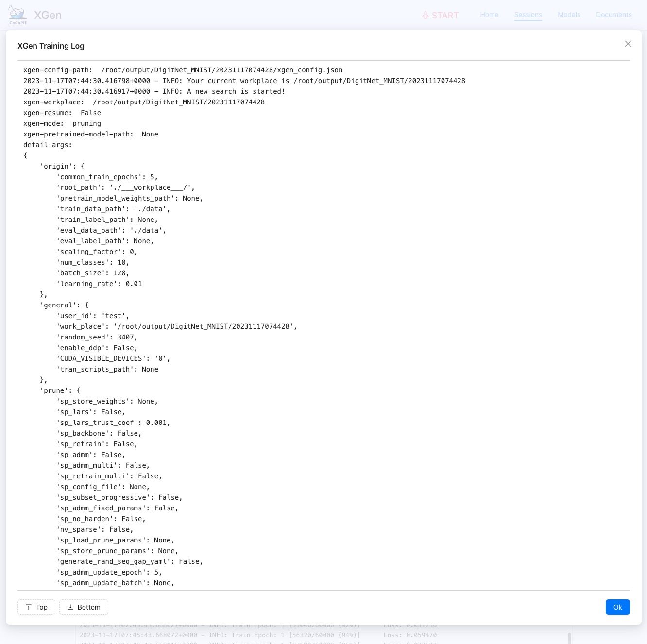The image size is (647, 644).
Task: Click the 'batch_size': 128 line
Action: tap(93, 273)
